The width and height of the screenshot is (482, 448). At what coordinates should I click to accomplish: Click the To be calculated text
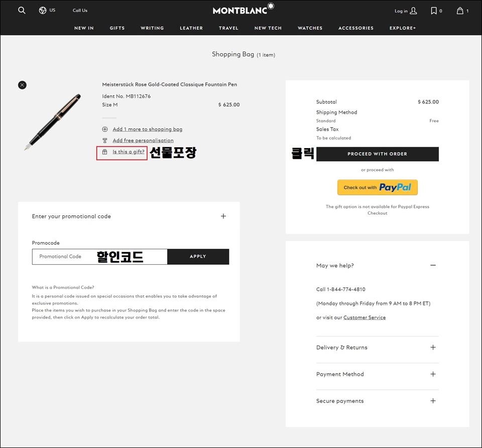tap(333, 138)
